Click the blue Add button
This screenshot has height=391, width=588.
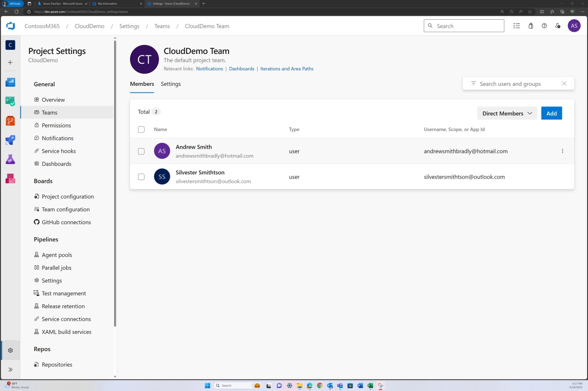click(x=551, y=113)
